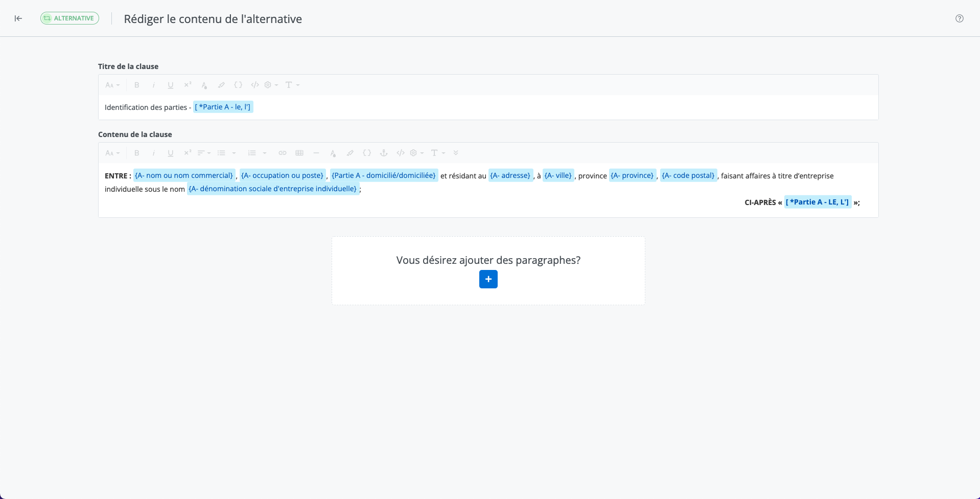The width and height of the screenshot is (980, 499).
Task: Open font size dropdown in clause title toolbar
Action: (x=112, y=85)
